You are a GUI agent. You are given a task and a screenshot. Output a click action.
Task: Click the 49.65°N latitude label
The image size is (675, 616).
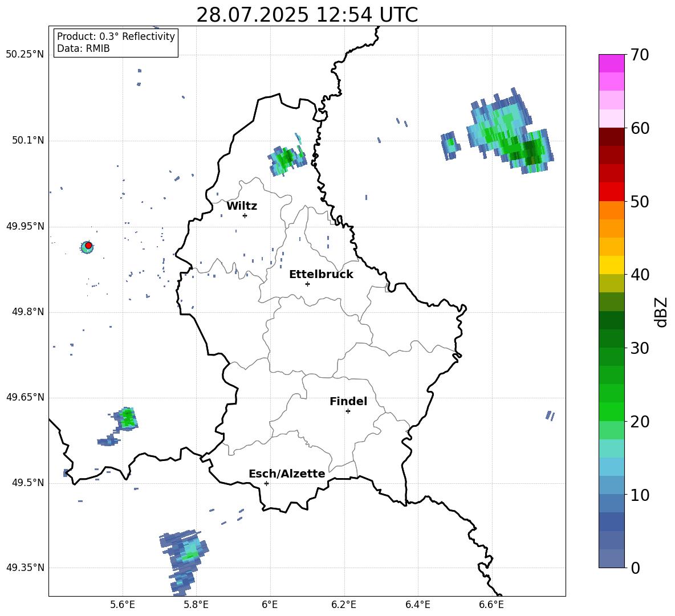[x=25, y=398]
